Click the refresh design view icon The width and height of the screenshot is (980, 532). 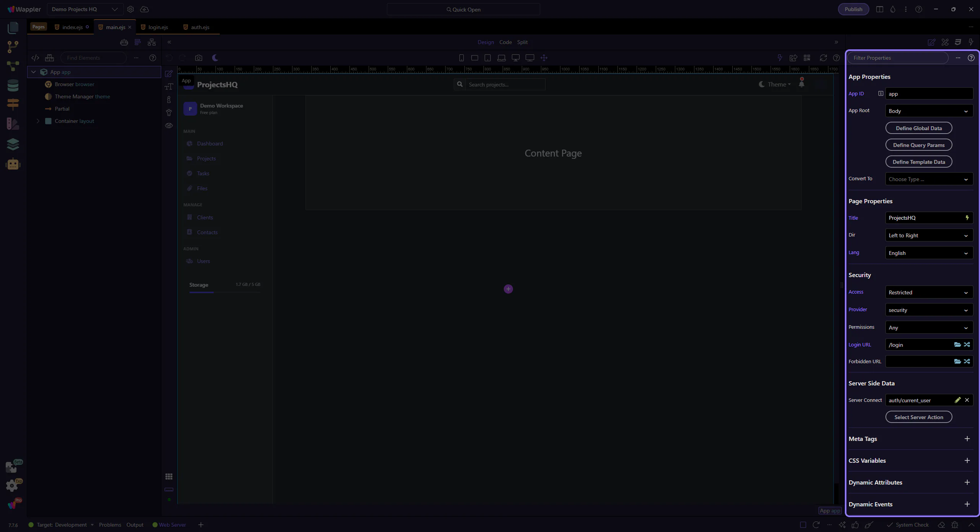pyautogui.click(x=823, y=58)
